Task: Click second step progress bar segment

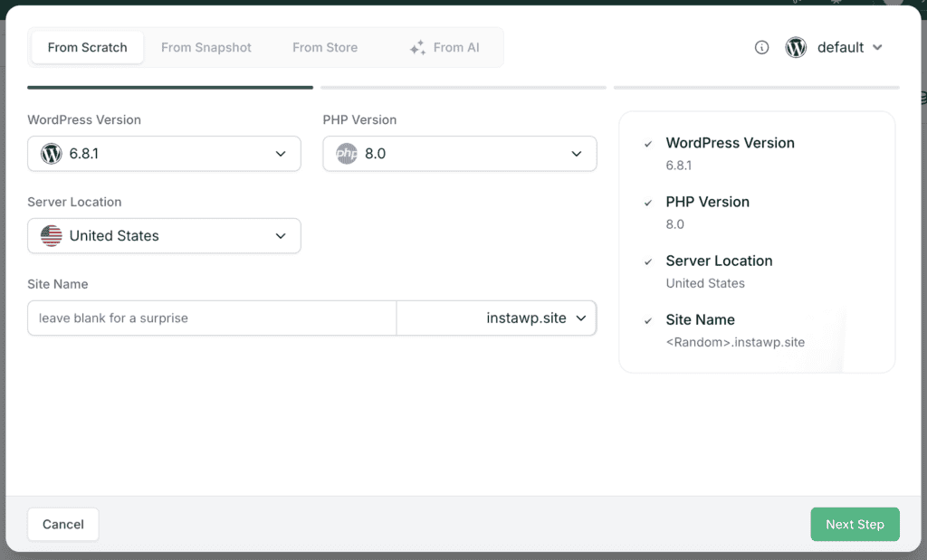Action: 463,88
